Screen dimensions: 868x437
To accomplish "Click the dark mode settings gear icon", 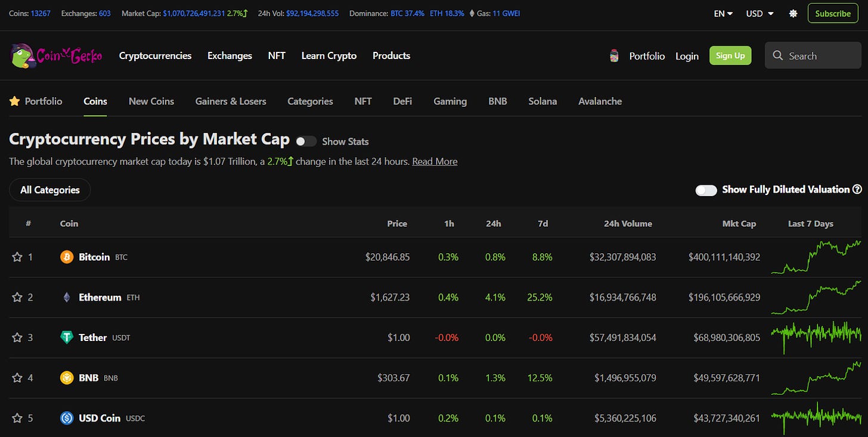I will (x=793, y=13).
